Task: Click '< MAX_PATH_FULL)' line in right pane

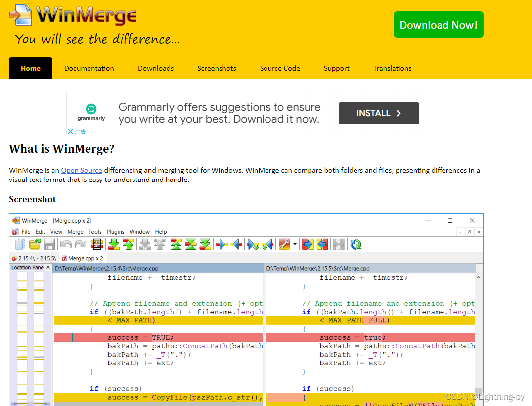Action: coord(370,320)
